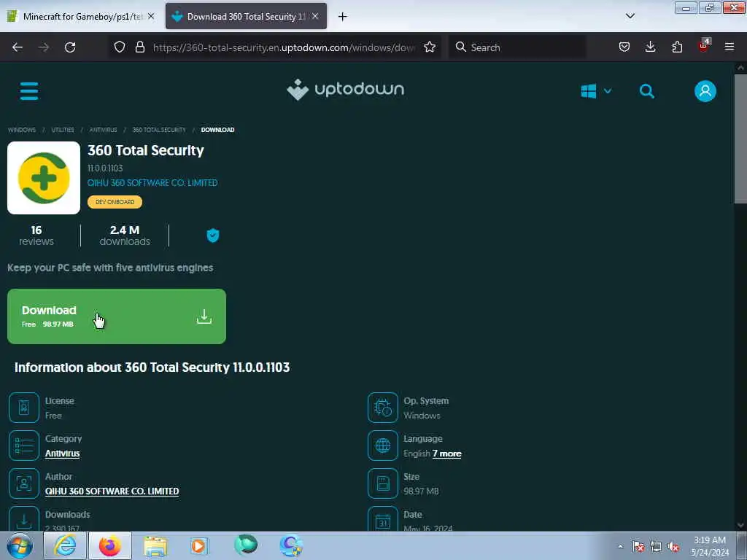Click the Uptodown logo
Image resolution: width=747 pixels, height=560 pixels.
click(x=345, y=90)
